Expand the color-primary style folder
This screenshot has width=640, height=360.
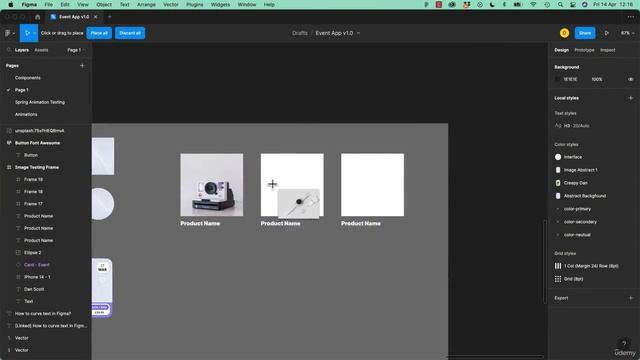click(558, 209)
